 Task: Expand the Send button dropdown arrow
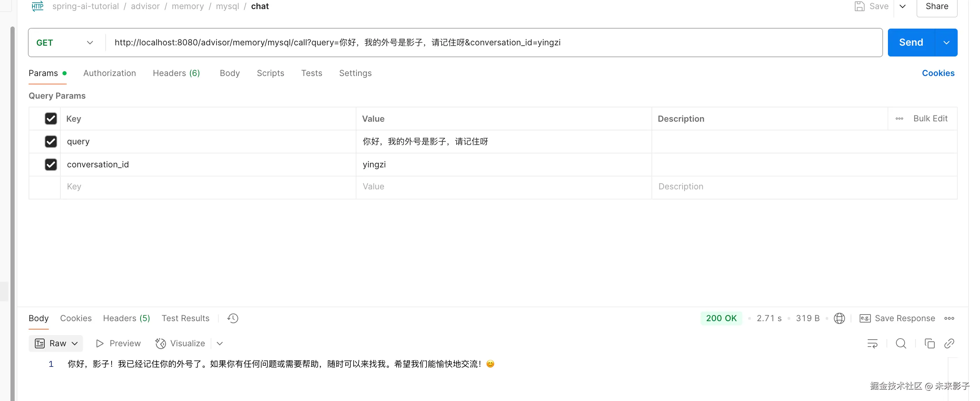[x=946, y=43]
